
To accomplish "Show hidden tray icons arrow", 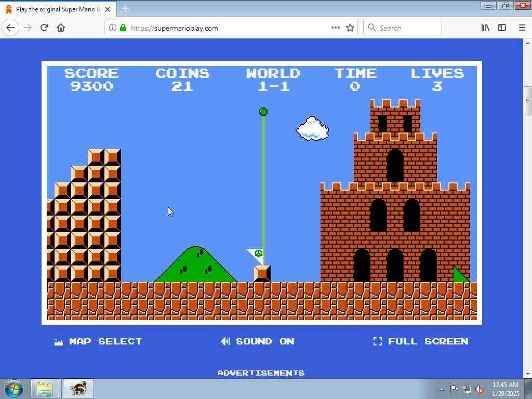I will pos(442,389).
